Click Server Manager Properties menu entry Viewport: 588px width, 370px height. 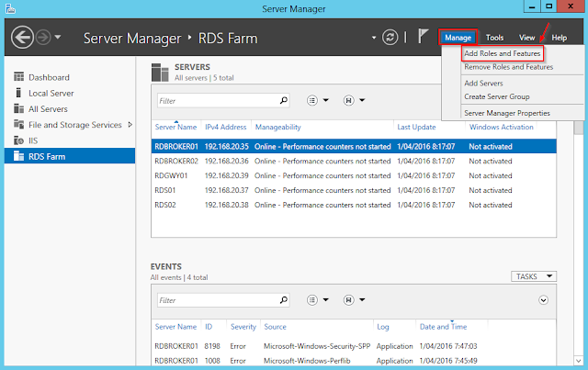(x=508, y=112)
